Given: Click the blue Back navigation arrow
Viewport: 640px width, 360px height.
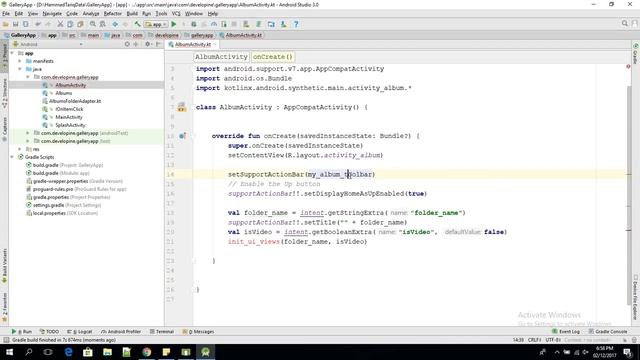Looking at the screenshot, I should [x=115, y=24].
